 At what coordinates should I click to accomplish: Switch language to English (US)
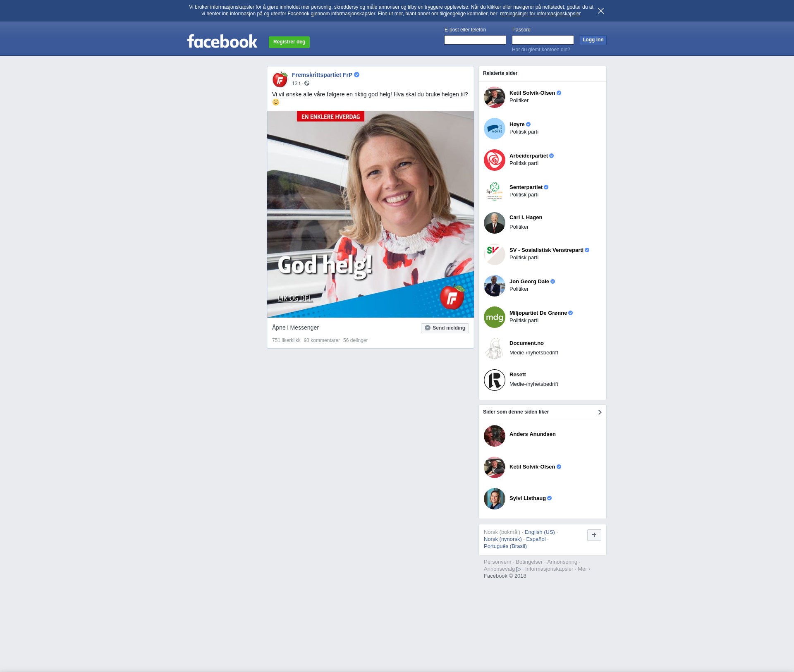click(x=540, y=532)
